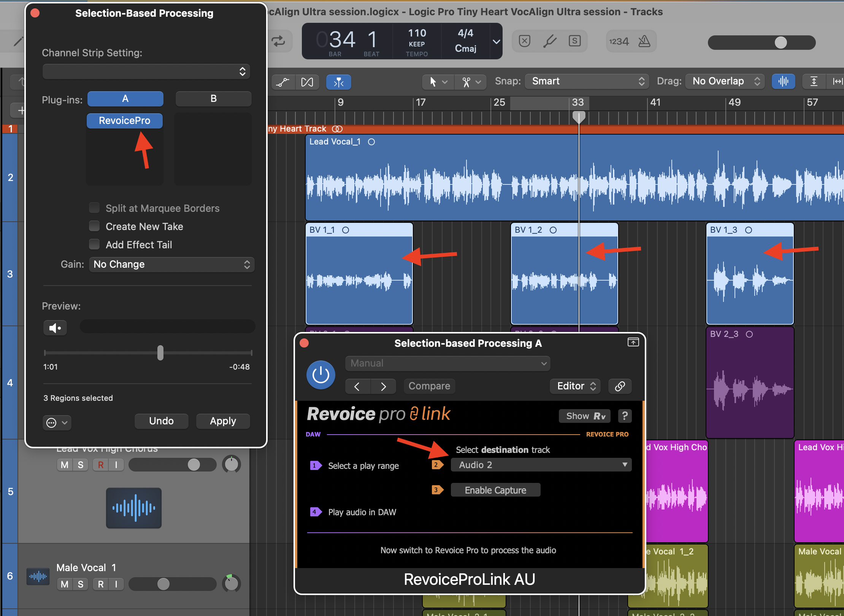
Task: Open the Gain No Change dropdown
Action: click(x=172, y=264)
